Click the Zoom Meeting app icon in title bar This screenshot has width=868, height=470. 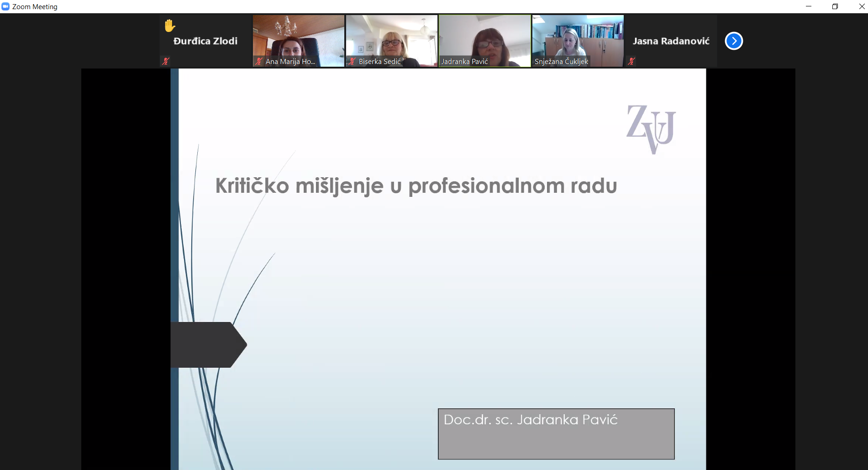coord(5,6)
